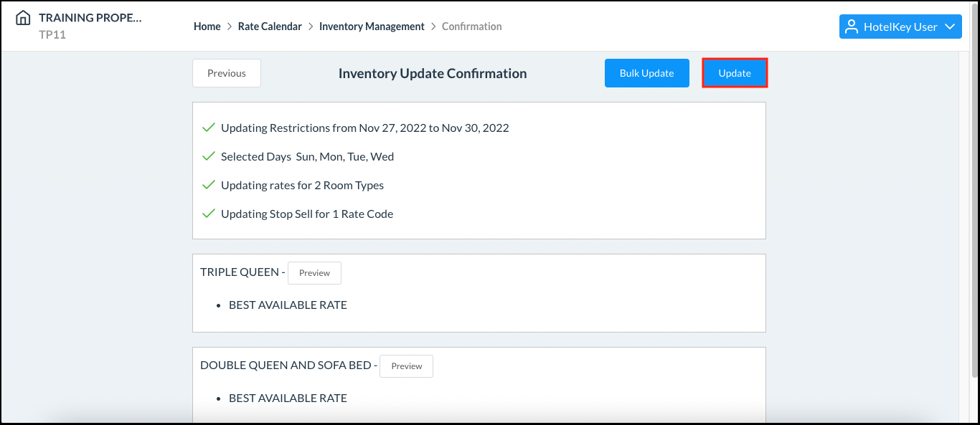Click the checkmark next to Selected Days

tap(208, 156)
